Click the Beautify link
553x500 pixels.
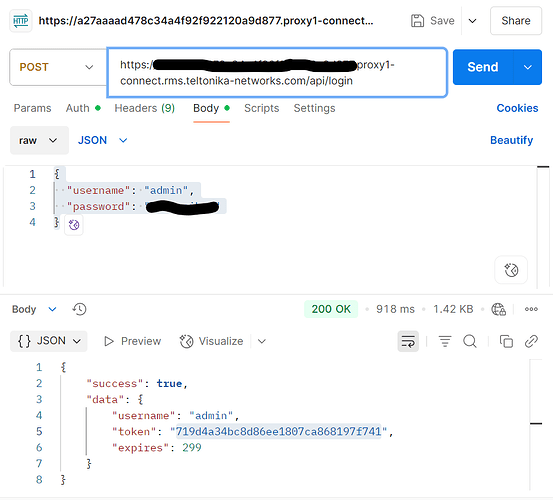[511, 140]
